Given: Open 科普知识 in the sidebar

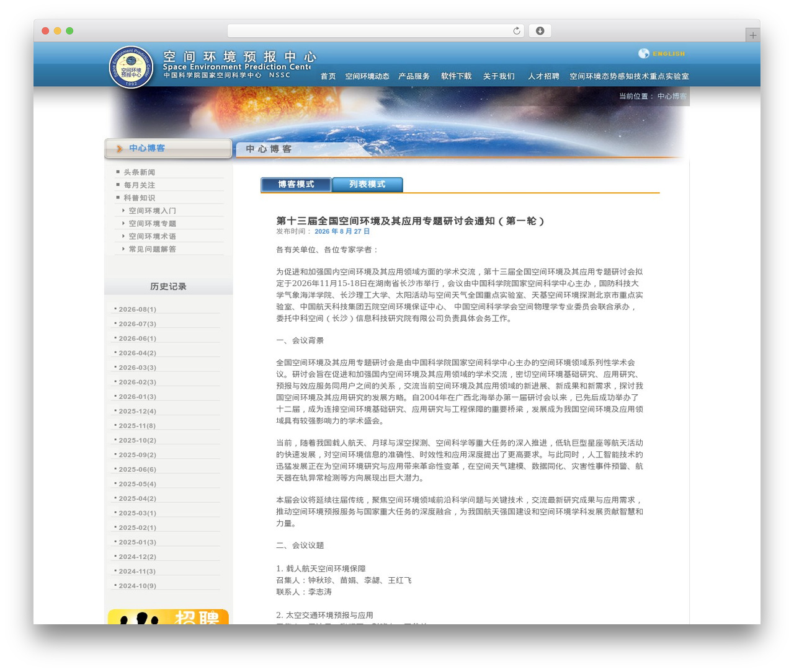Looking at the screenshot, I should coord(139,198).
